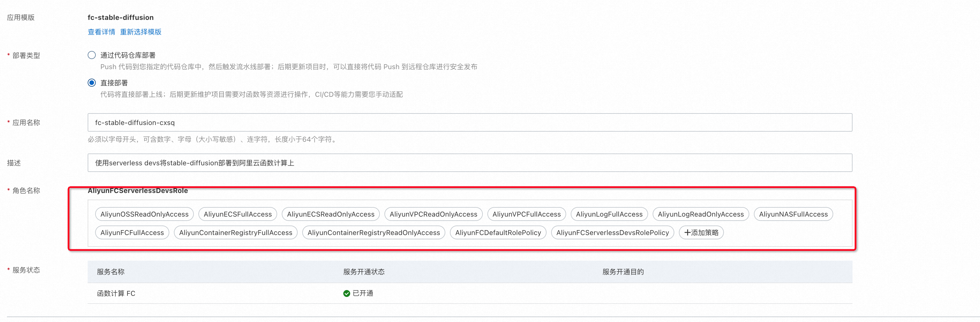Click the '通过代码仓库部署' option label
The image size is (980, 322).
tap(128, 55)
